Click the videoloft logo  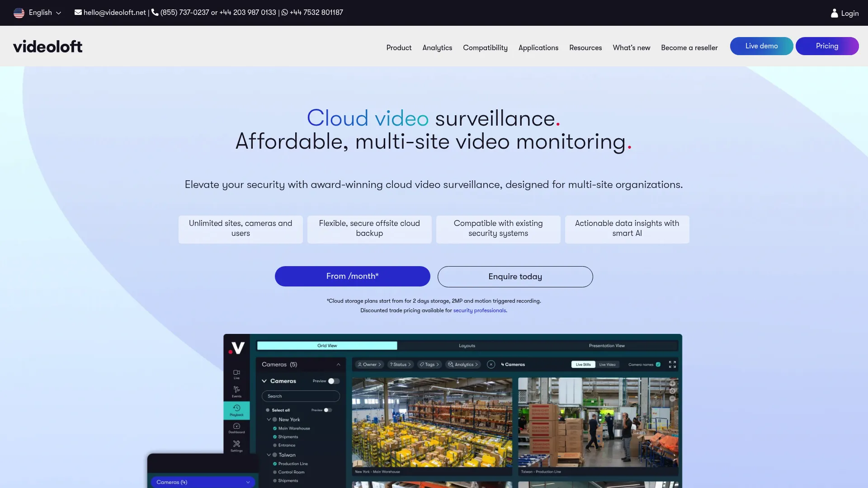pos(48,47)
